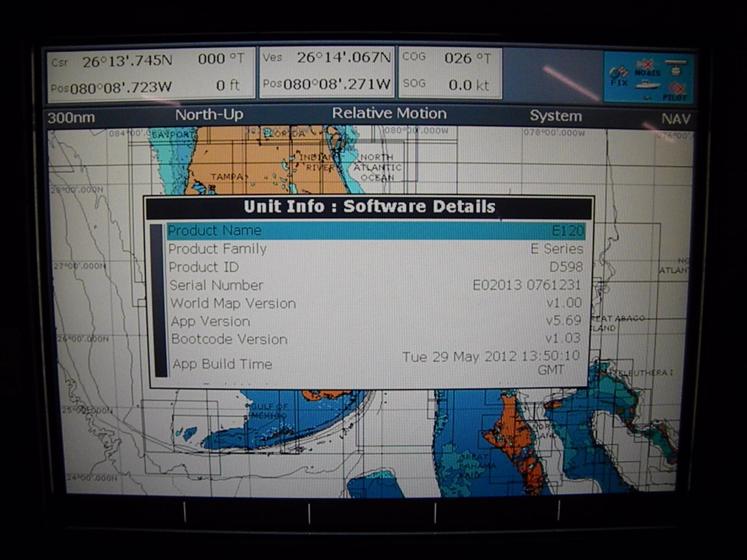747x560 pixels.
Task: Tap the PILOT autopilot status icon
Action: [x=675, y=92]
